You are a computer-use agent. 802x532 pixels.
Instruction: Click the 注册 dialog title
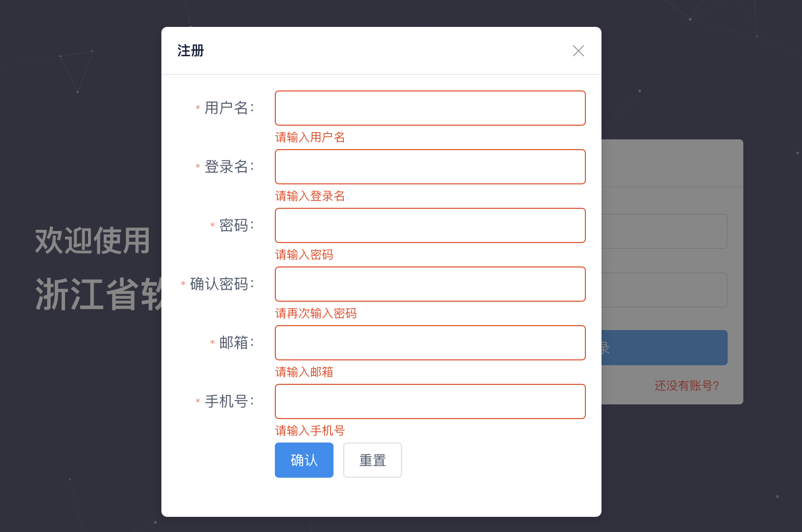coord(191,51)
